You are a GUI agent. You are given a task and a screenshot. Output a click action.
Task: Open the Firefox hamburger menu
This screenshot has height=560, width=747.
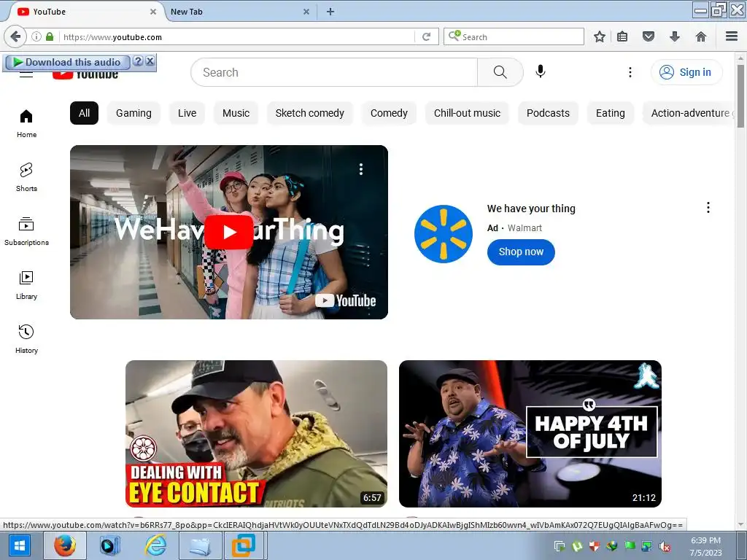point(732,36)
